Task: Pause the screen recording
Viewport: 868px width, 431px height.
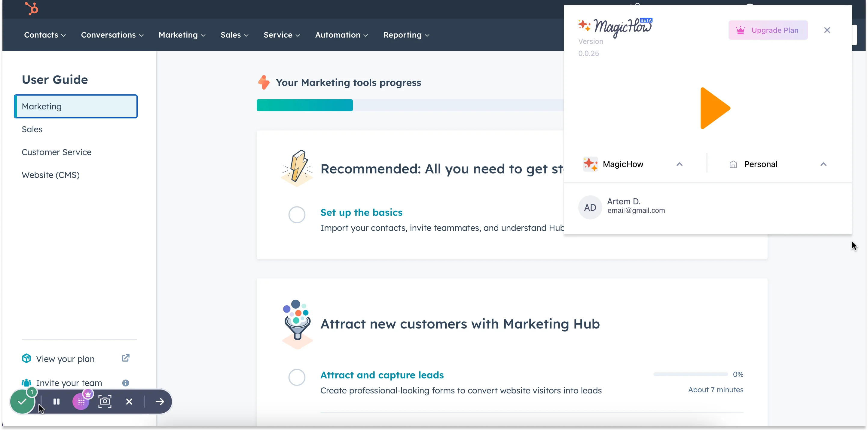Action: click(x=56, y=401)
